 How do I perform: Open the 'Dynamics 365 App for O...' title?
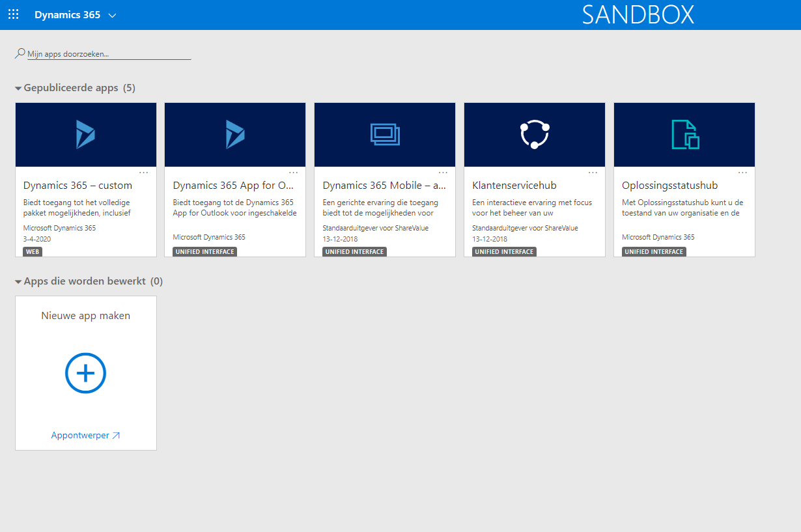[x=233, y=186]
